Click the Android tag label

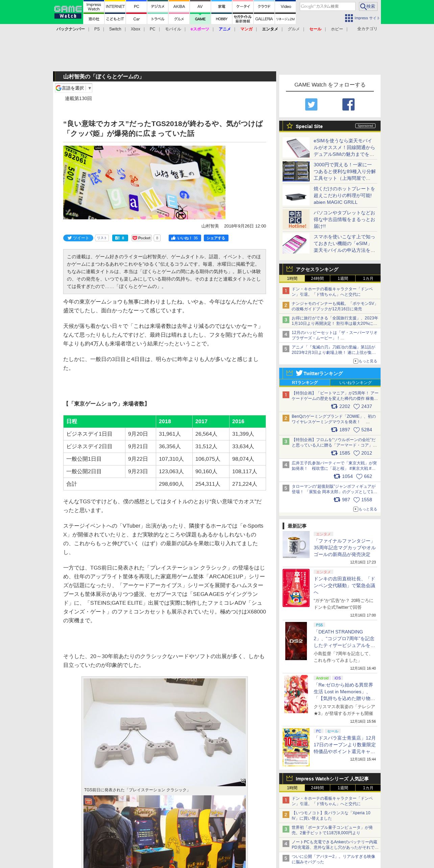pos(322,678)
